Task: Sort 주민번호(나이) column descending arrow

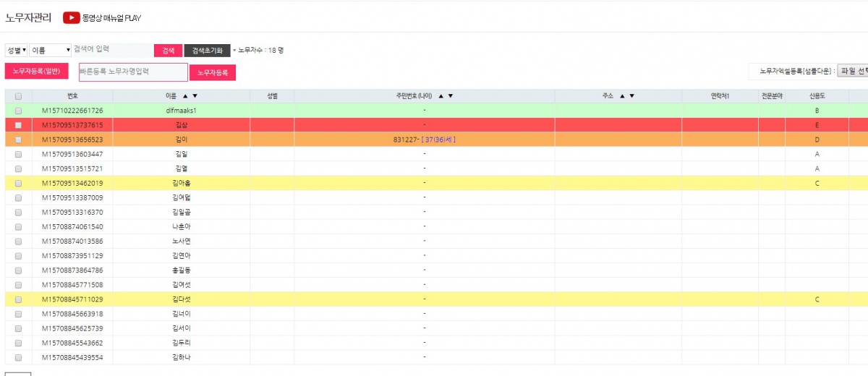Action: coord(451,96)
